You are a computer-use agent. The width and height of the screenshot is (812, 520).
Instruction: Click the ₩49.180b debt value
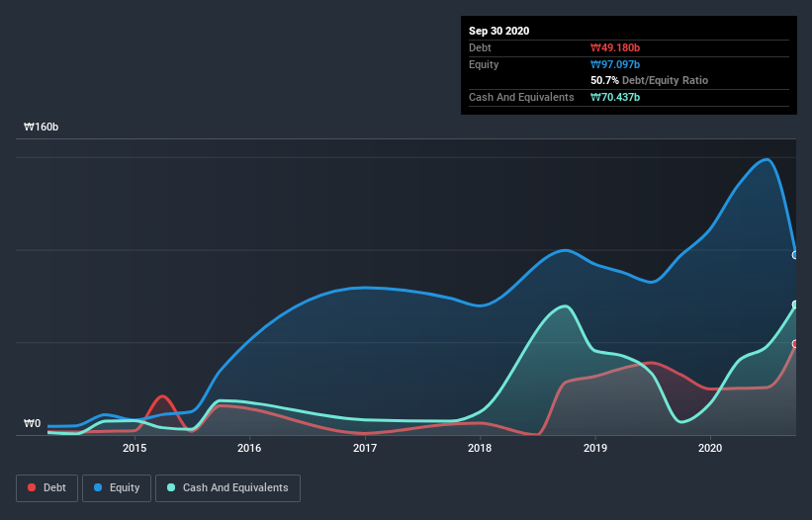pyautogui.click(x=615, y=47)
